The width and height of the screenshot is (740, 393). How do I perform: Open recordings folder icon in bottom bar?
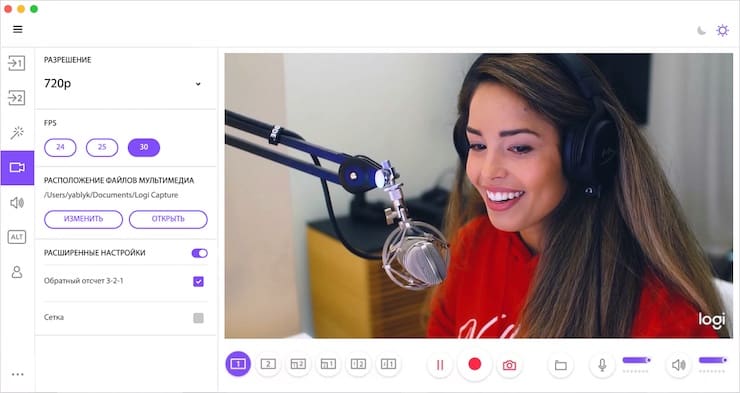click(x=560, y=365)
